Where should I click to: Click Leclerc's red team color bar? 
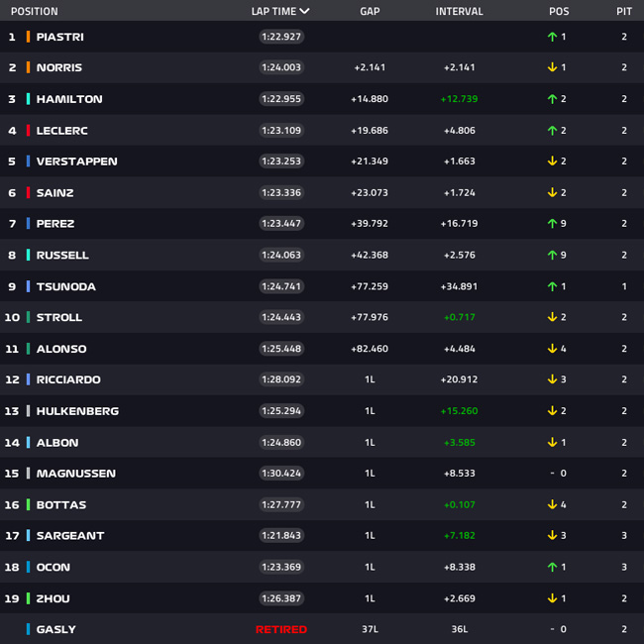[x=28, y=130]
